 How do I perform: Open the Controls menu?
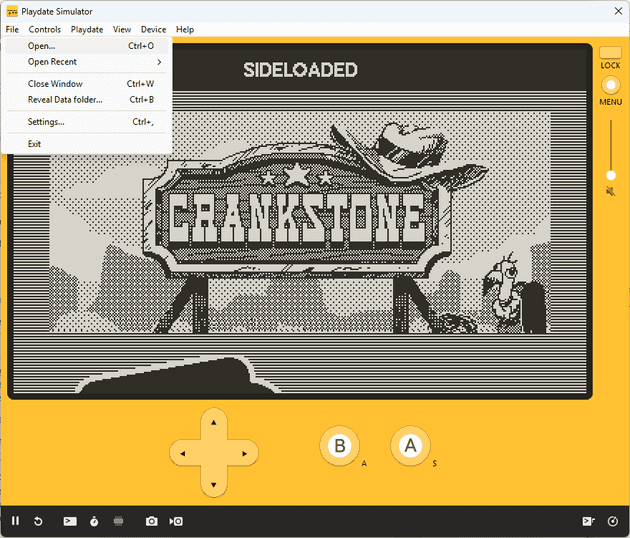[x=45, y=30]
